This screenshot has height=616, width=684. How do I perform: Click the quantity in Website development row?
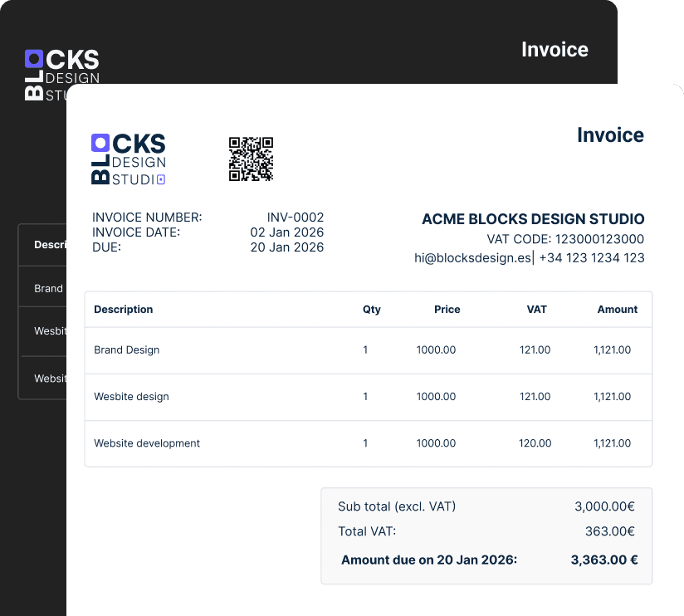365,443
